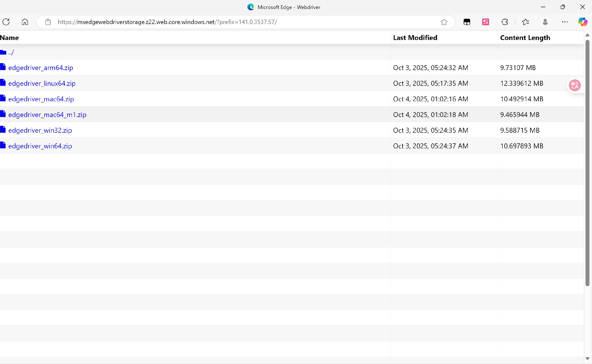The width and height of the screenshot is (592, 364).
Task: Open the Extensions puzzle icon
Action: tap(505, 22)
